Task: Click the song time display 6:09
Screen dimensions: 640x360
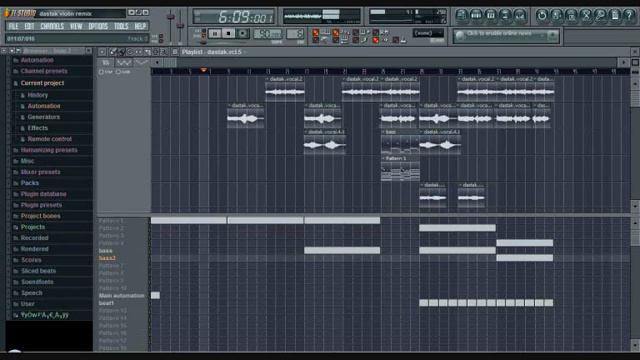Action: click(234, 17)
